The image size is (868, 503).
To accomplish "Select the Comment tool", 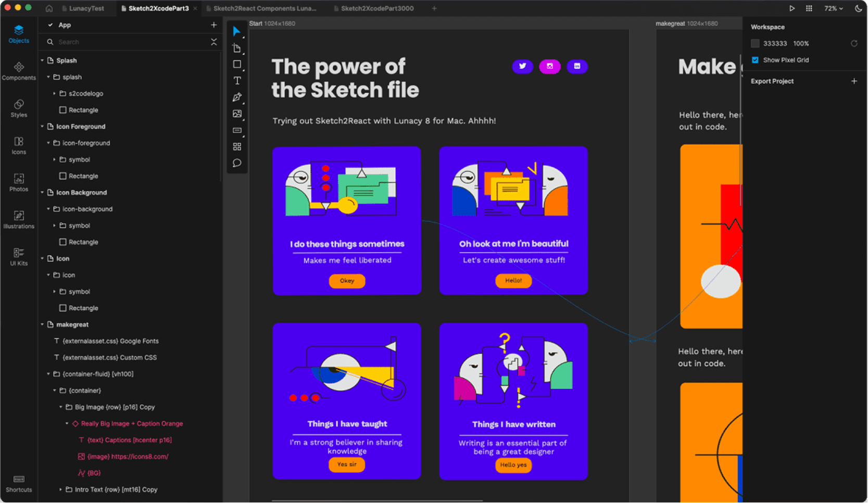I will tap(237, 163).
